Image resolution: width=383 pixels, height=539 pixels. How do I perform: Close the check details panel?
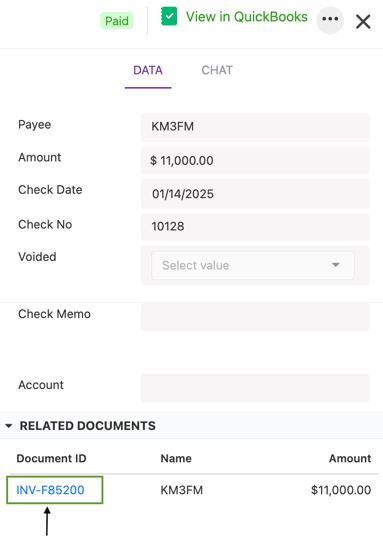point(363,22)
